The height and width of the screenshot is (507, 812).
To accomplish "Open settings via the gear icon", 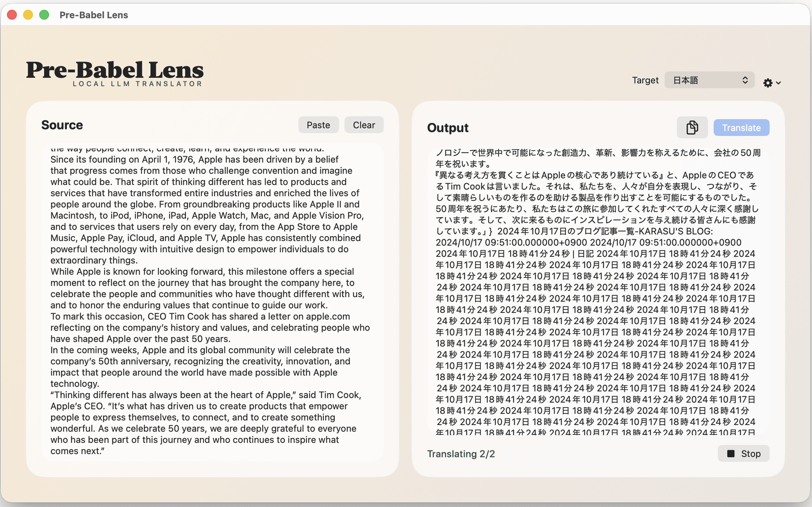I will point(772,83).
